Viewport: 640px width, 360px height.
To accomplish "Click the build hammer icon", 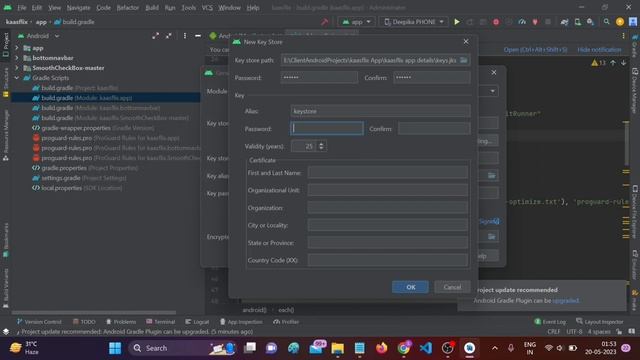I will coord(325,22).
